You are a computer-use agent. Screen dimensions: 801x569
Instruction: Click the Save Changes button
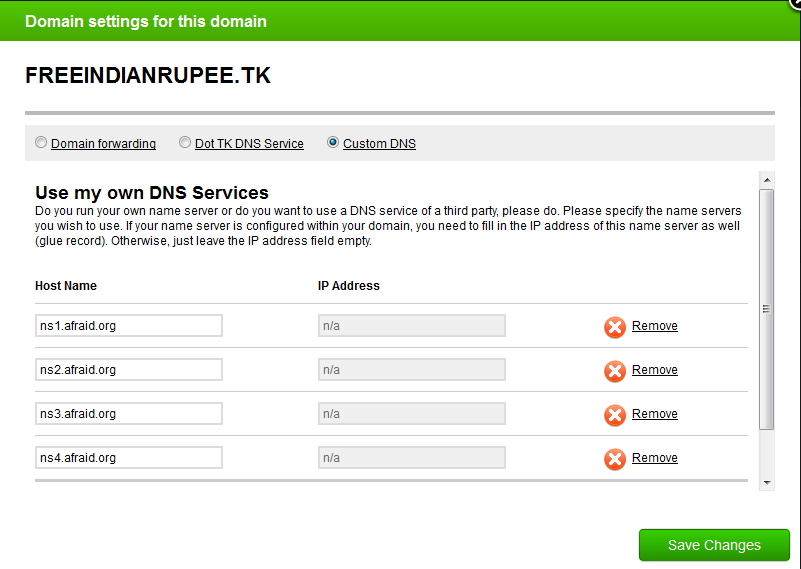[x=714, y=545]
